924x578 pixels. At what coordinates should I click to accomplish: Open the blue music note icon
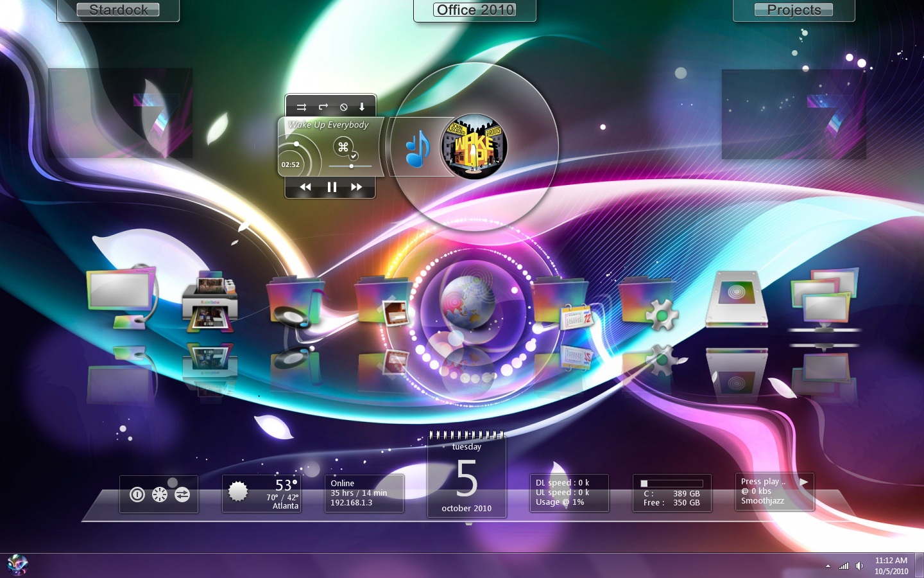[418, 149]
